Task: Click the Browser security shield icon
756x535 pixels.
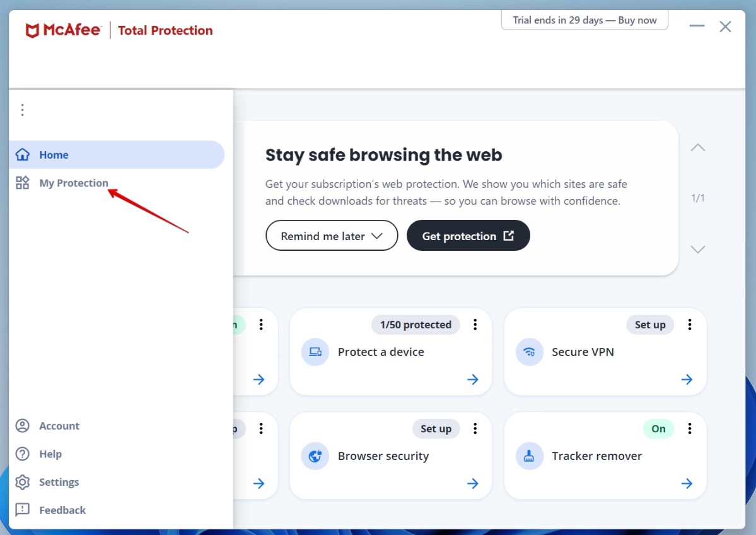Action: coord(315,456)
